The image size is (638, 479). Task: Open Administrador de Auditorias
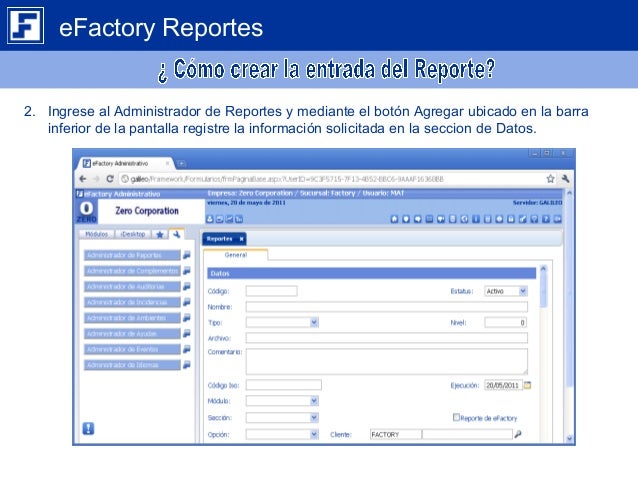132,287
